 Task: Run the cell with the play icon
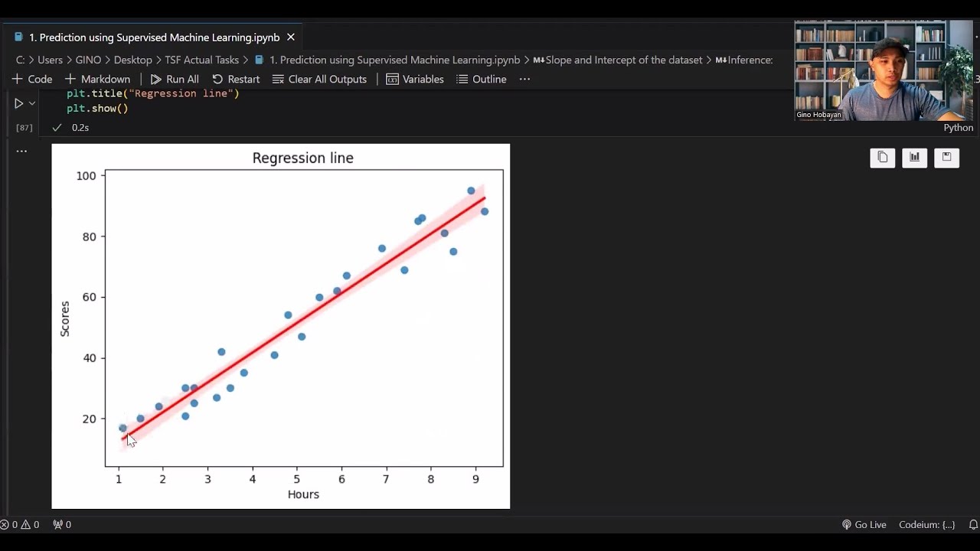tap(18, 103)
